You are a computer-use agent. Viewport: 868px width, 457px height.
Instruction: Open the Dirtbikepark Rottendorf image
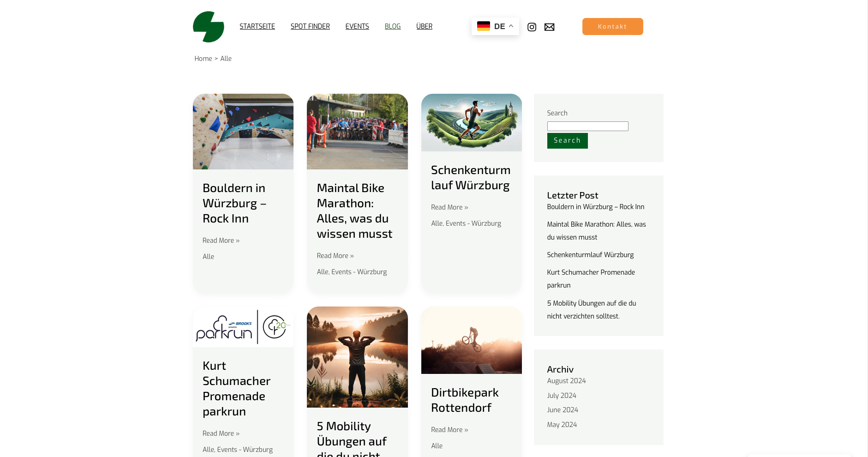pos(471,340)
